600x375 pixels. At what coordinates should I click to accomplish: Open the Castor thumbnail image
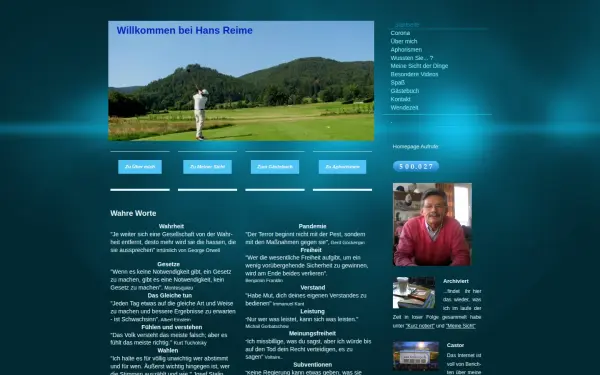(x=416, y=355)
